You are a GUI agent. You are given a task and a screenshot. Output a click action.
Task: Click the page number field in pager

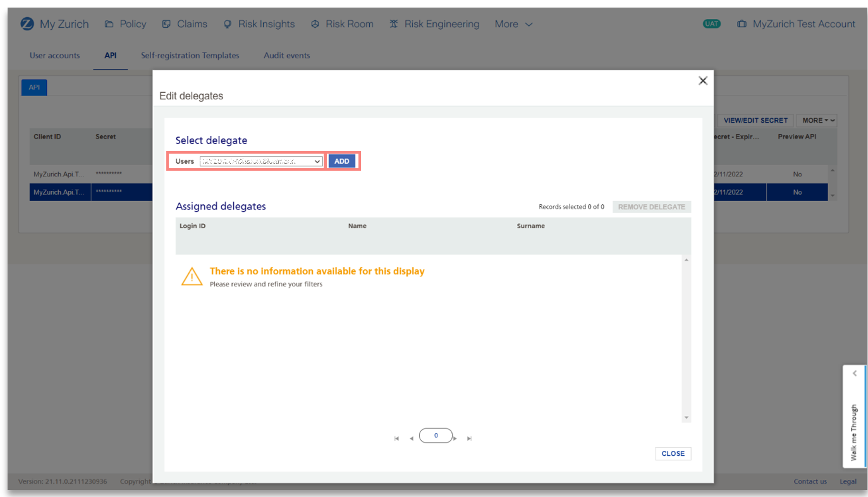pos(436,436)
